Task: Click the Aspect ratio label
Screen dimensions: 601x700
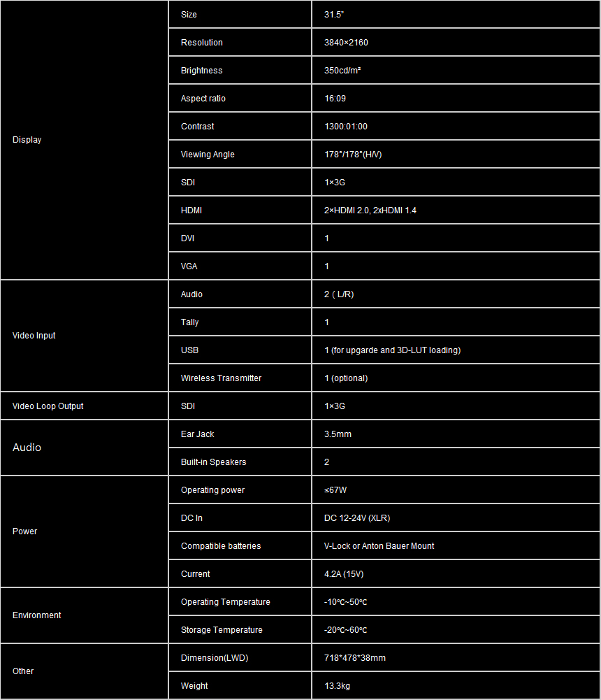Action: click(x=203, y=99)
